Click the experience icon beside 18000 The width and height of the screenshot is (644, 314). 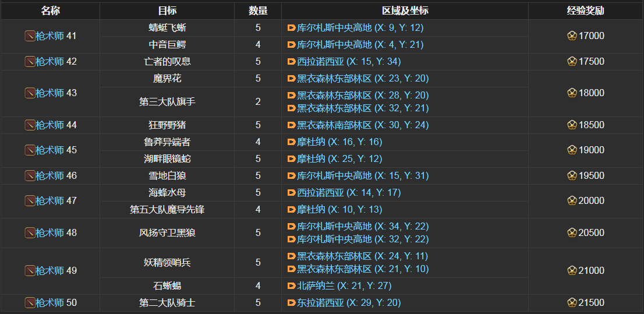(x=572, y=93)
